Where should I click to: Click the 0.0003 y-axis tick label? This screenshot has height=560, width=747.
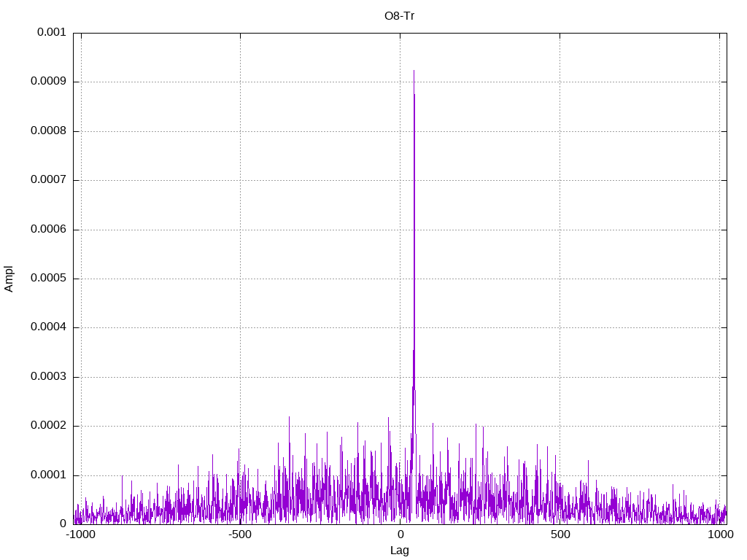click(x=48, y=377)
